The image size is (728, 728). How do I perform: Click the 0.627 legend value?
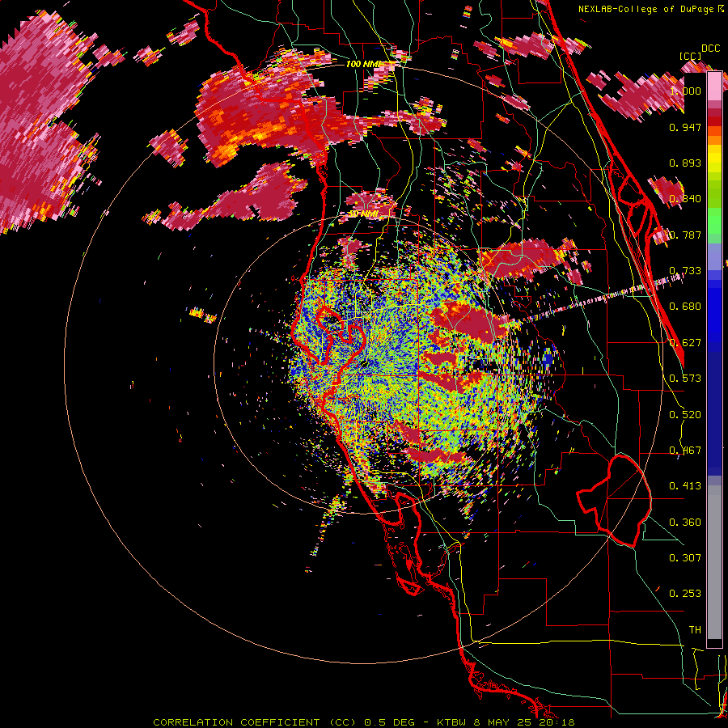[685, 343]
